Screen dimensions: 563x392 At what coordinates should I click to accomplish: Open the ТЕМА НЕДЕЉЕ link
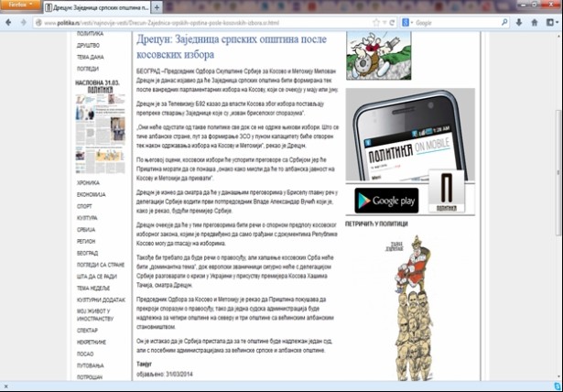pyautogui.click(x=93, y=289)
